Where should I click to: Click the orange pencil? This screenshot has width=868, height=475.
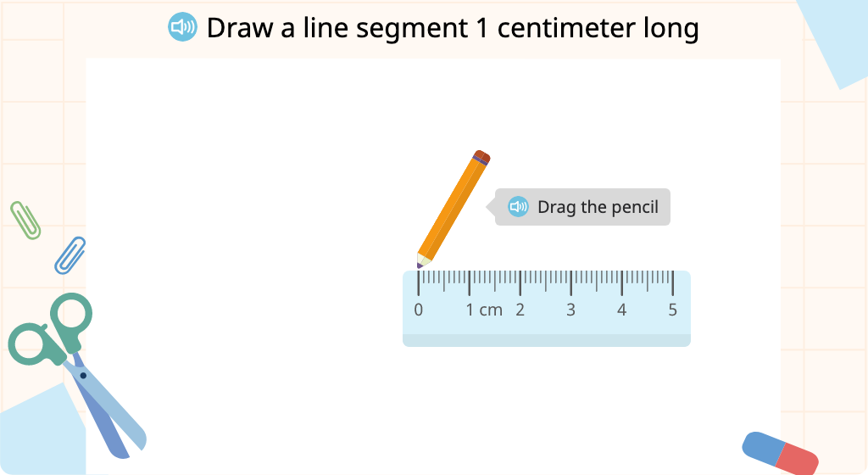coord(453,209)
